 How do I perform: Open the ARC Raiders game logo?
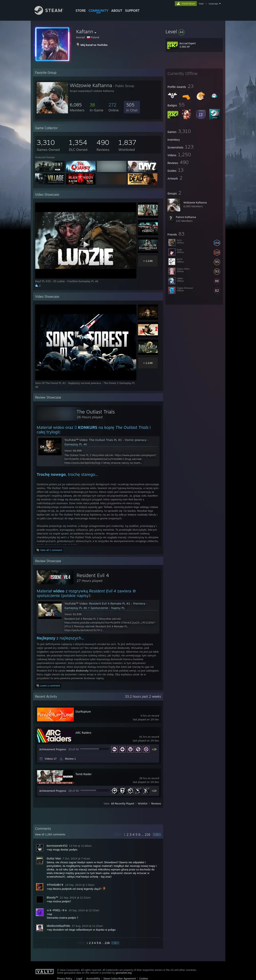(x=55, y=735)
